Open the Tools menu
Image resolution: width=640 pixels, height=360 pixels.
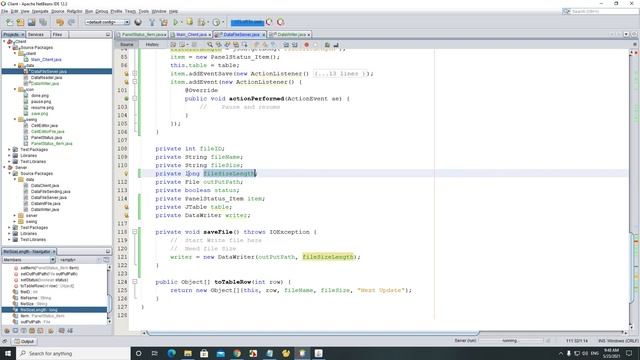pos(144,11)
